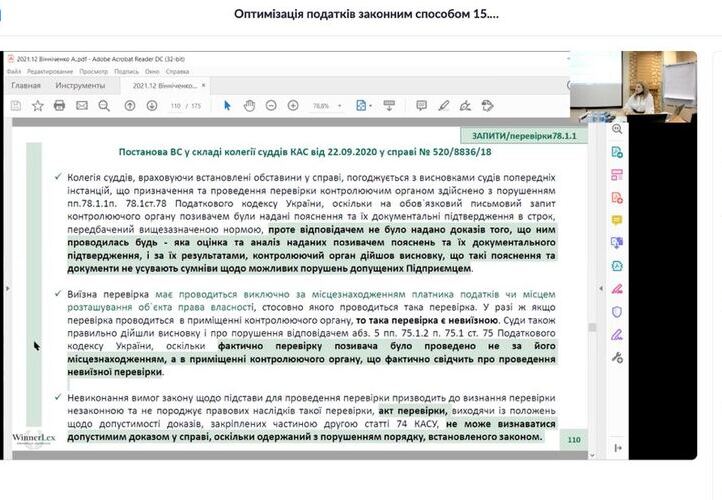Select the 2021.12 Вінніченко document tab

point(164,86)
